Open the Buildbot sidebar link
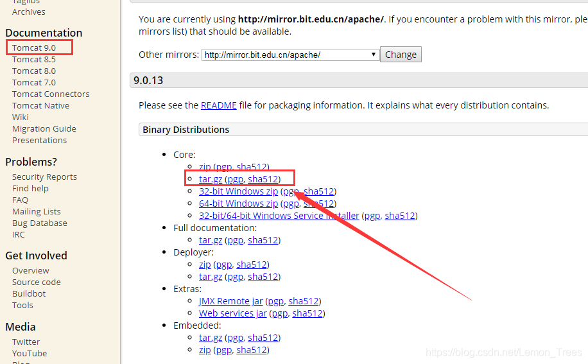 pos(29,294)
